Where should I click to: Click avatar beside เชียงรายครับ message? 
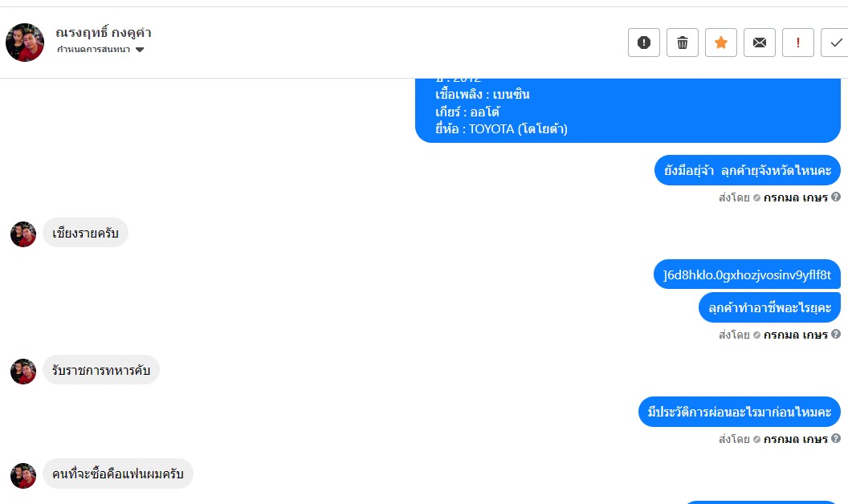(23, 234)
